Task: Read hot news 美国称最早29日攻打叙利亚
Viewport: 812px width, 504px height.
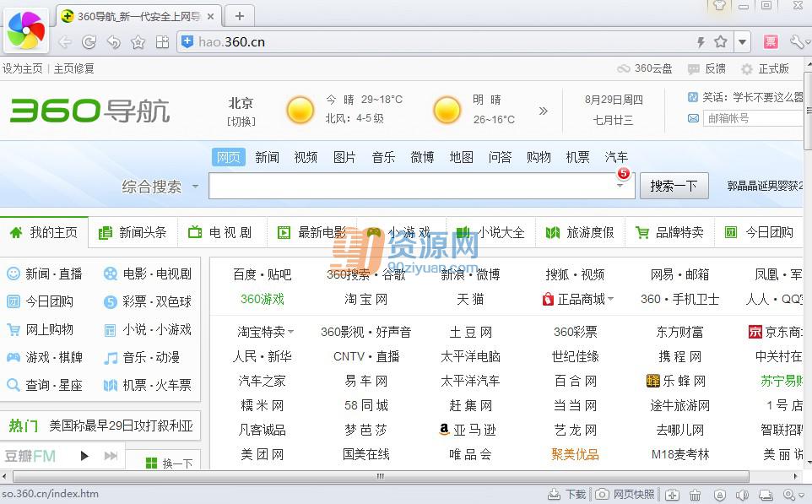Action: point(122,425)
